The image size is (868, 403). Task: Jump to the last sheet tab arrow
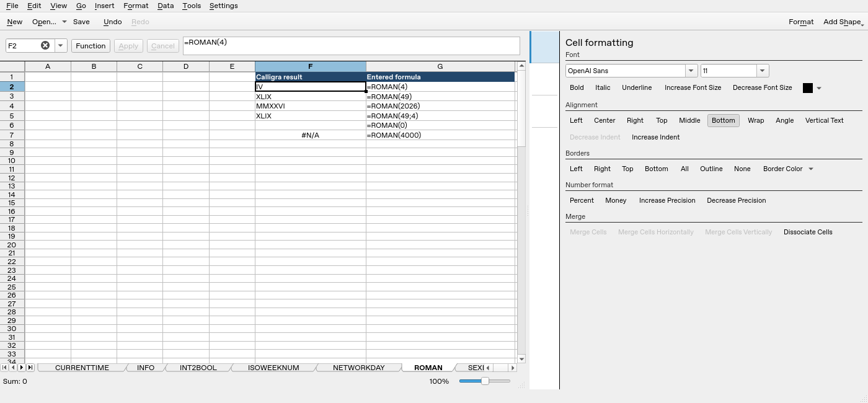pyautogui.click(x=30, y=368)
